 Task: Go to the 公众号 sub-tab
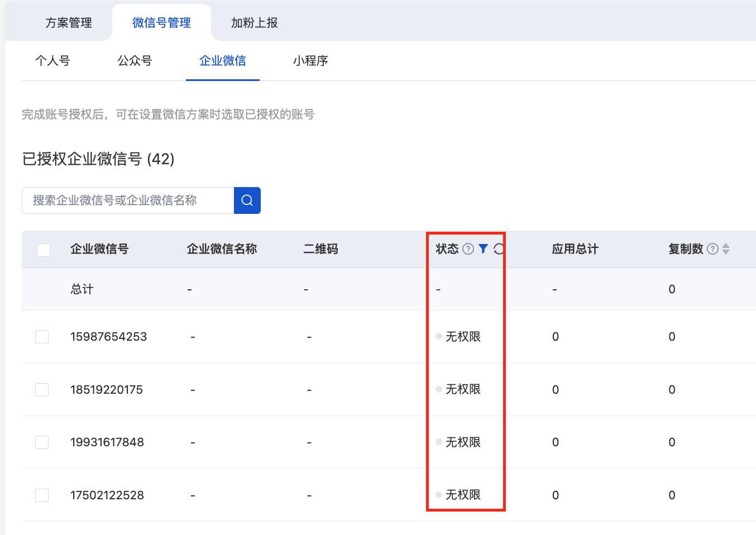point(135,61)
